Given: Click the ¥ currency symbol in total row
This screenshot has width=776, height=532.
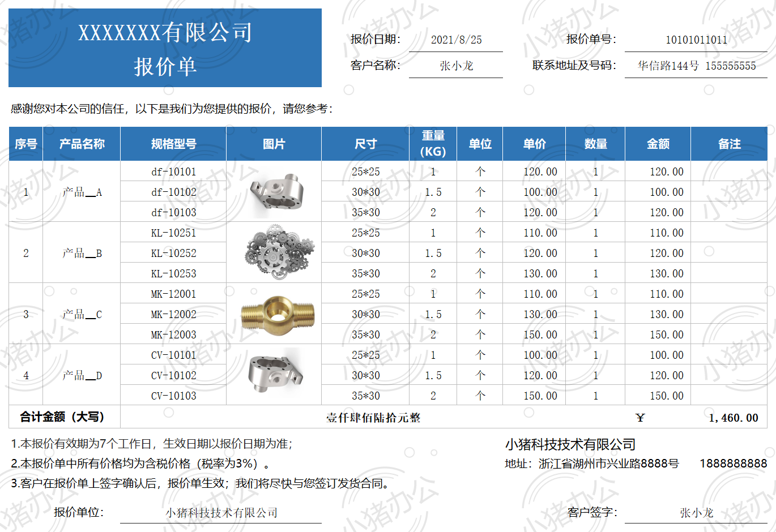Looking at the screenshot, I should [640, 418].
